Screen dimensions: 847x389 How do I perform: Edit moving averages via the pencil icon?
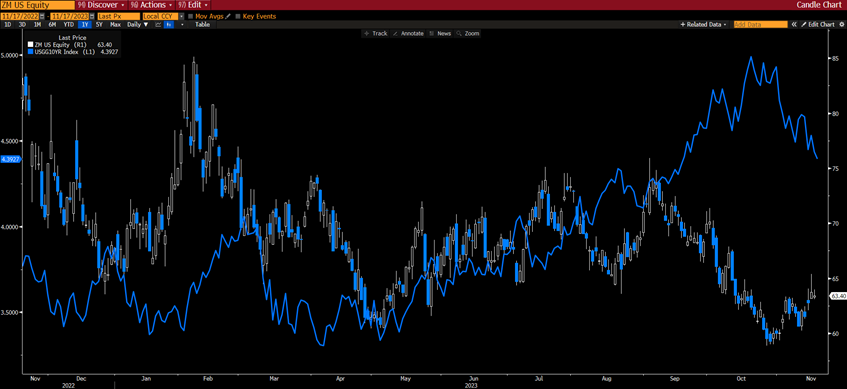[228, 17]
